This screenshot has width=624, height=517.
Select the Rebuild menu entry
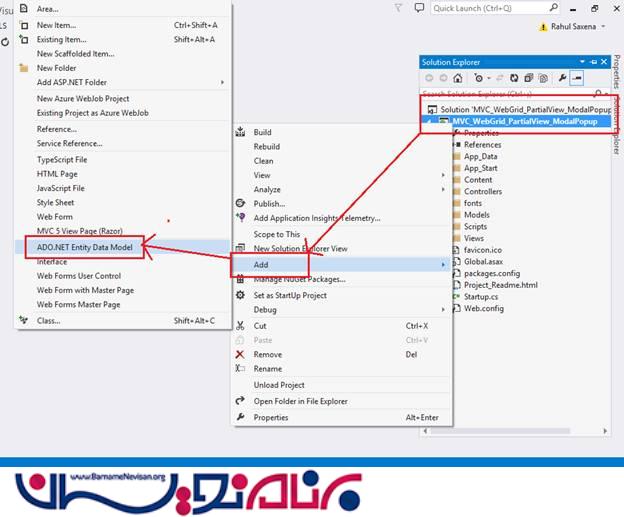(x=265, y=147)
